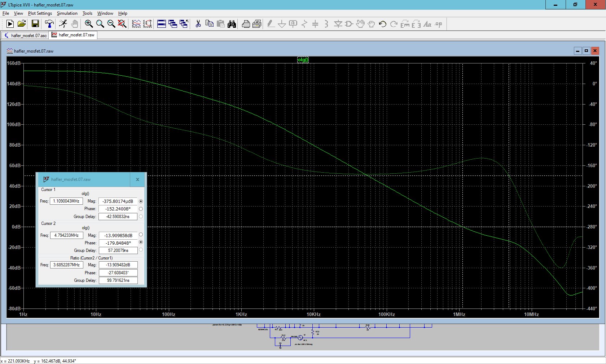Click the Print icon with paper
Image resolution: width=606 pixels, height=364 pixels.
point(257,24)
